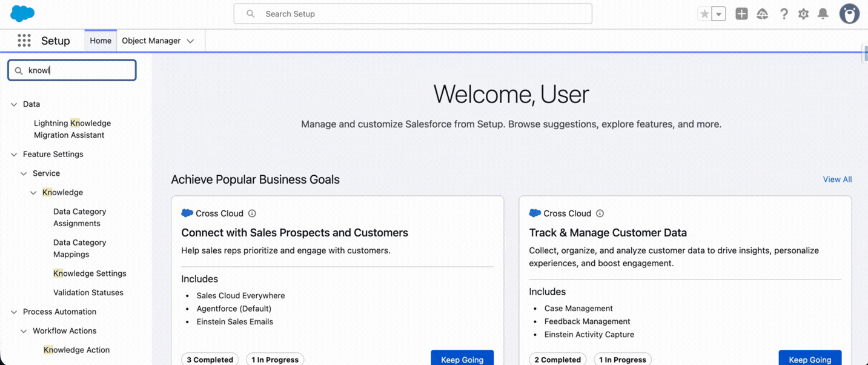Image resolution: width=868 pixels, height=365 pixels.
Task: Open Data Category Mappings
Action: coord(79,249)
